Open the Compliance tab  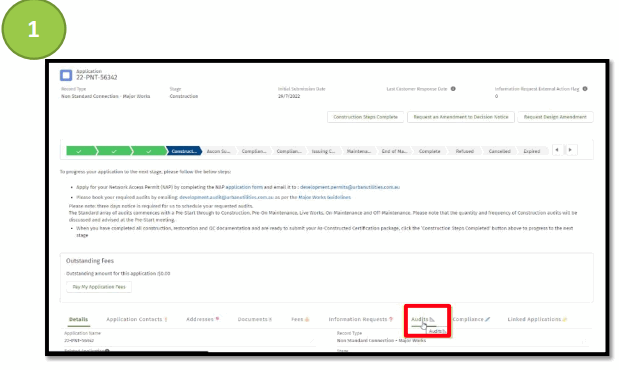pos(471,319)
